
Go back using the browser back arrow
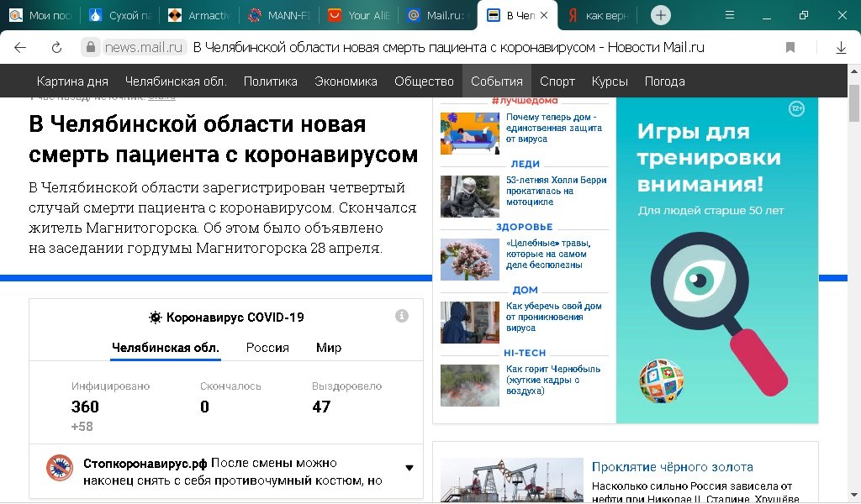[20, 48]
